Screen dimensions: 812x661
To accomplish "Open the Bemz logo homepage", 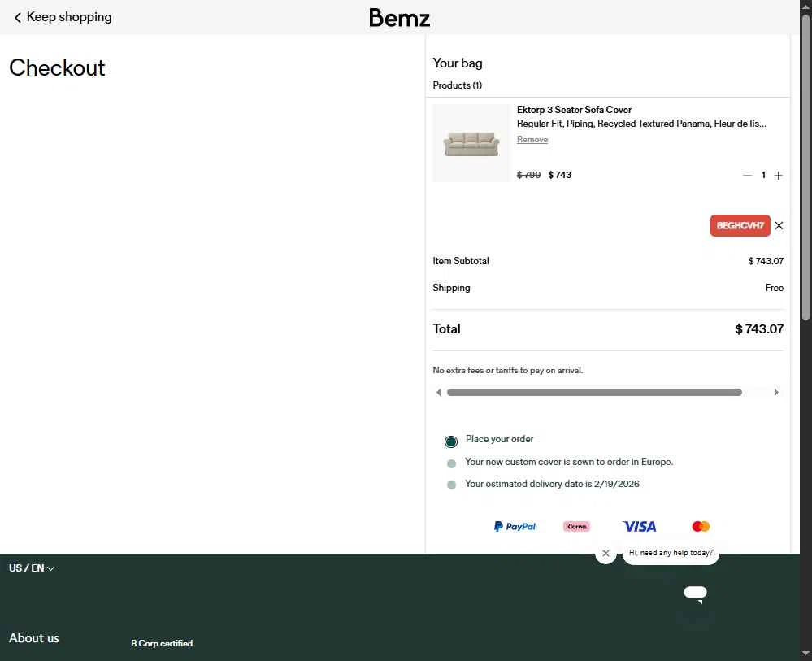I will tap(399, 18).
